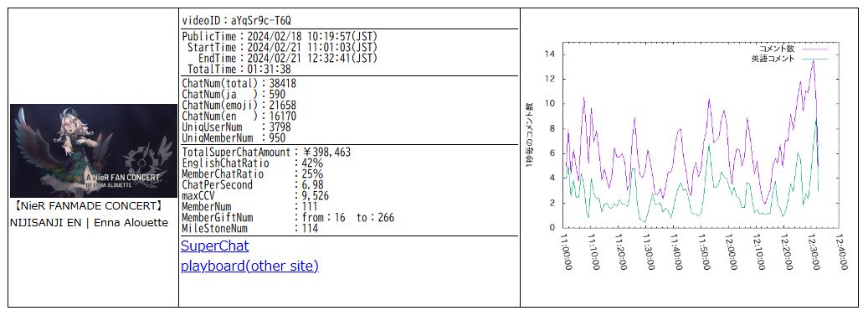Click the 英語コメント legend entry in chart
The height and width of the screenshot is (321, 868).
tap(788, 58)
